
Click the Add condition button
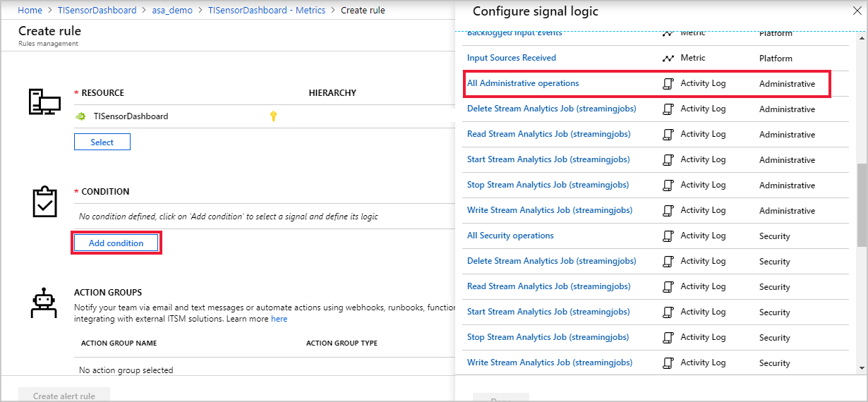pyautogui.click(x=116, y=243)
